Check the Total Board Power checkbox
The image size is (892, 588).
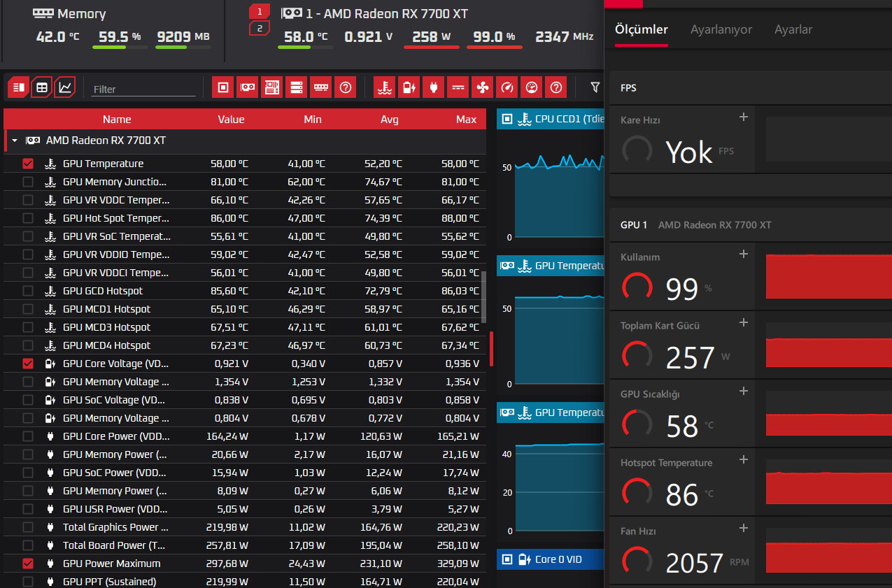pyautogui.click(x=28, y=545)
